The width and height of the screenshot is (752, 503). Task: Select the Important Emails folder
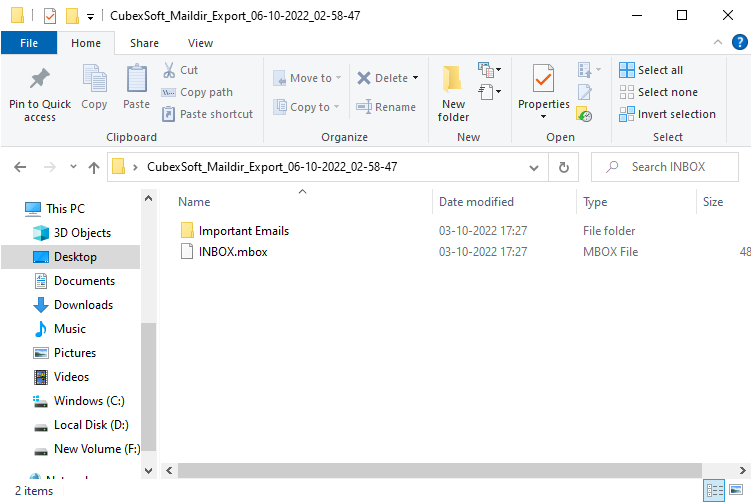tap(235, 231)
